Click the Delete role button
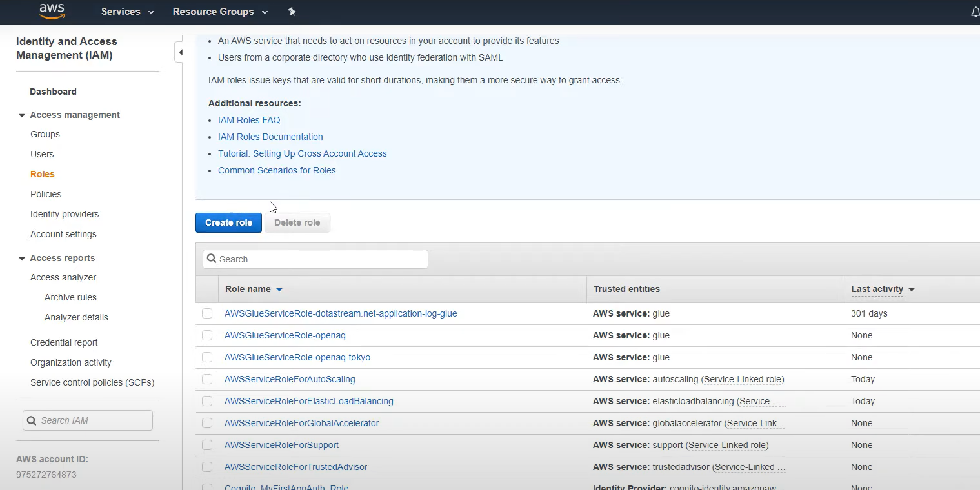The height and width of the screenshot is (490, 980). click(297, 222)
